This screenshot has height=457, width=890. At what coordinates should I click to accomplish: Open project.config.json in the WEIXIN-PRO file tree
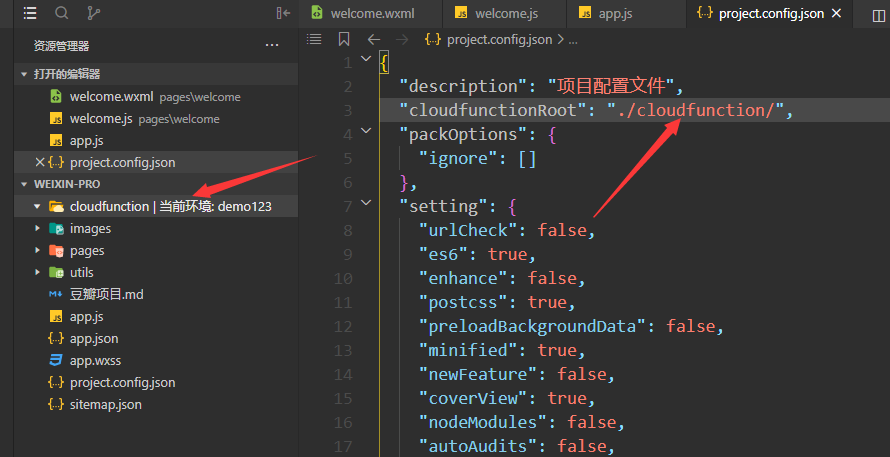tap(156, 383)
